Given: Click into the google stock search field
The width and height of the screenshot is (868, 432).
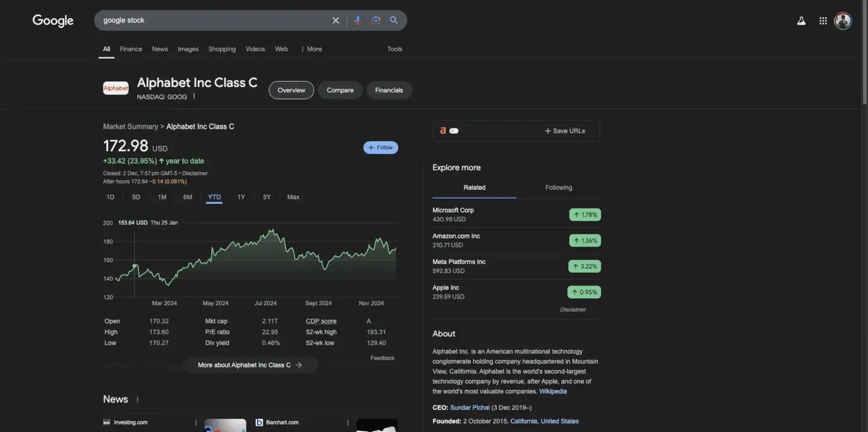Looking at the screenshot, I should point(214,20).
